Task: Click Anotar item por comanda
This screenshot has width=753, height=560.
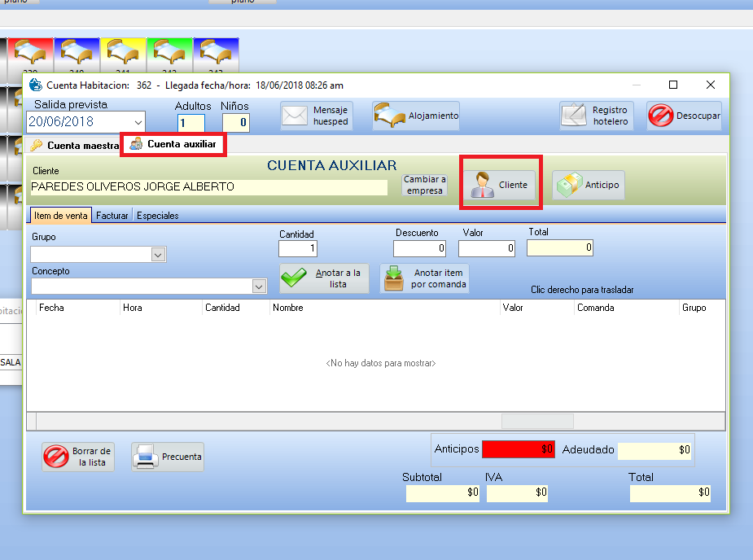Action: [x=424, y=279]
